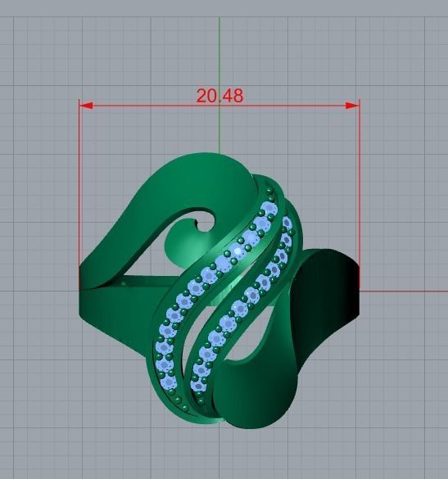This screenshot has width=448, height=479.
Task: Select the green ring model
Action: click(219, 291)
